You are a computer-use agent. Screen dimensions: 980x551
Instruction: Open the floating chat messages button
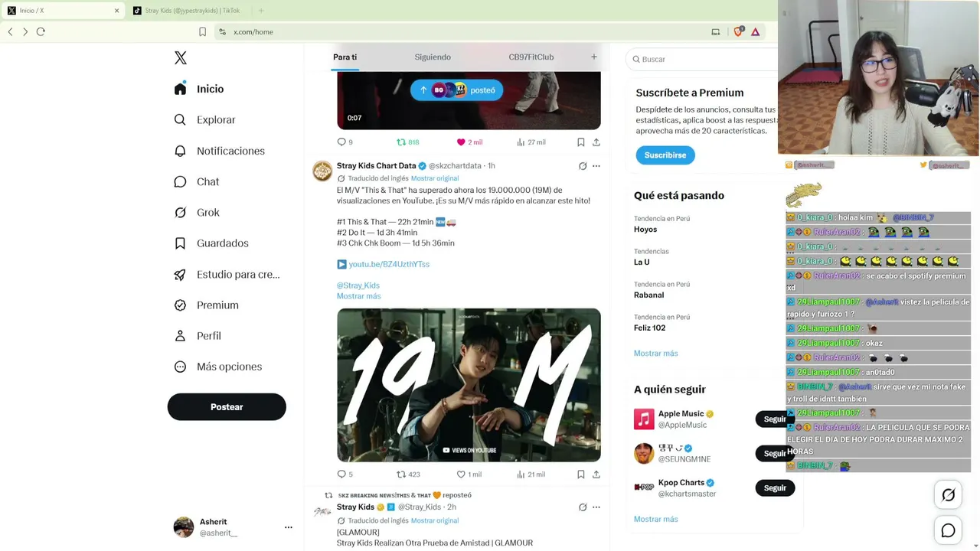coord(948,530)
